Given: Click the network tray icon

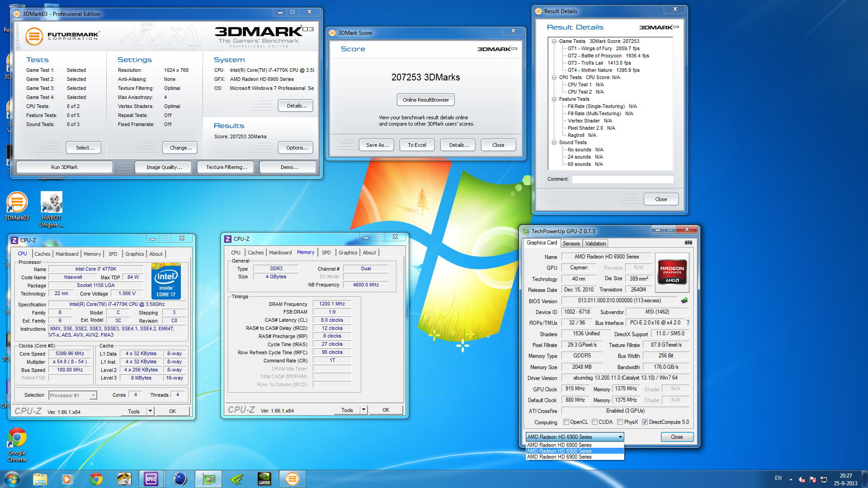Looking at the screenshot, I should pyautogui.click(x=824, y=479).
